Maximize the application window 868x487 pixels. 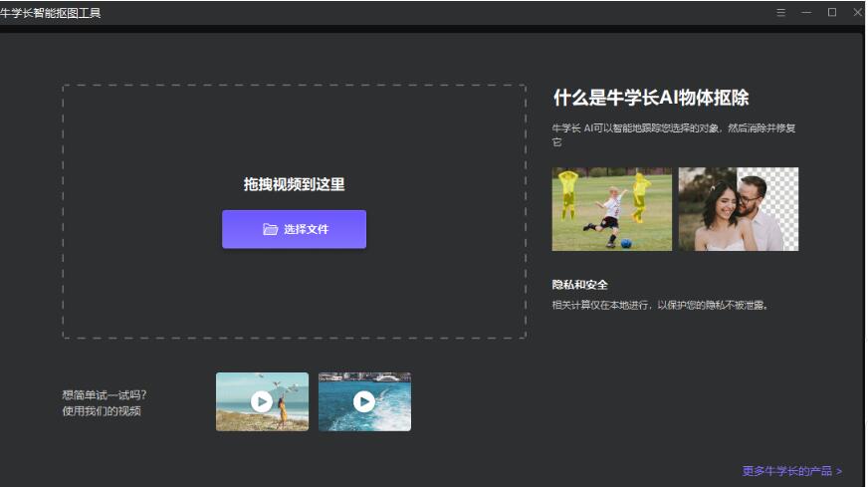831,12
